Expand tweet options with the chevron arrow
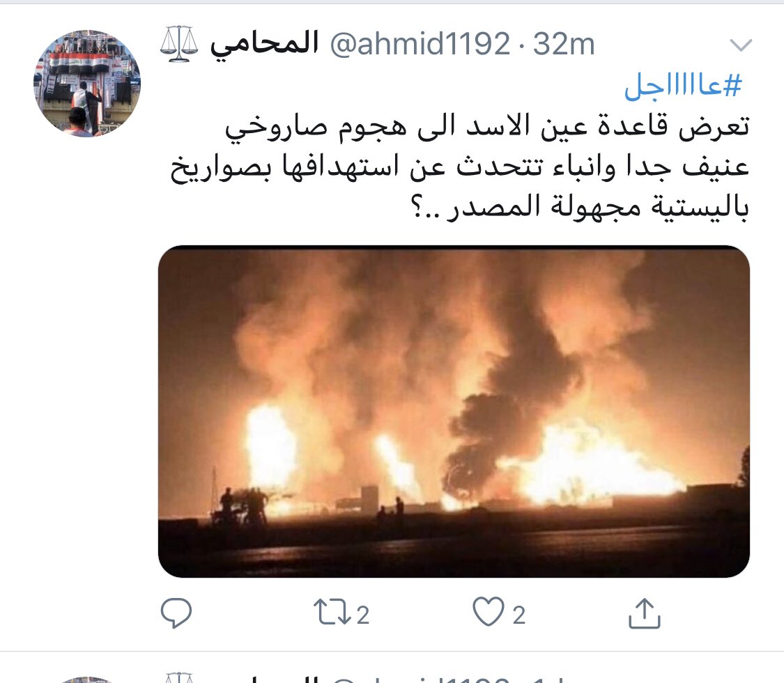The height and width of the screenshot is (683, 784). click(x=741, y=45)
